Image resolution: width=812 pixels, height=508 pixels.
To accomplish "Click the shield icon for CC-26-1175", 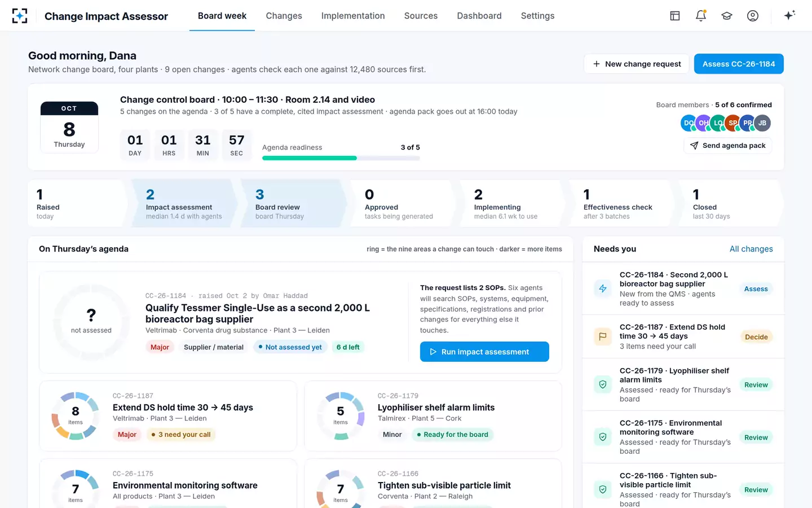I will click(x=603, y=437).
